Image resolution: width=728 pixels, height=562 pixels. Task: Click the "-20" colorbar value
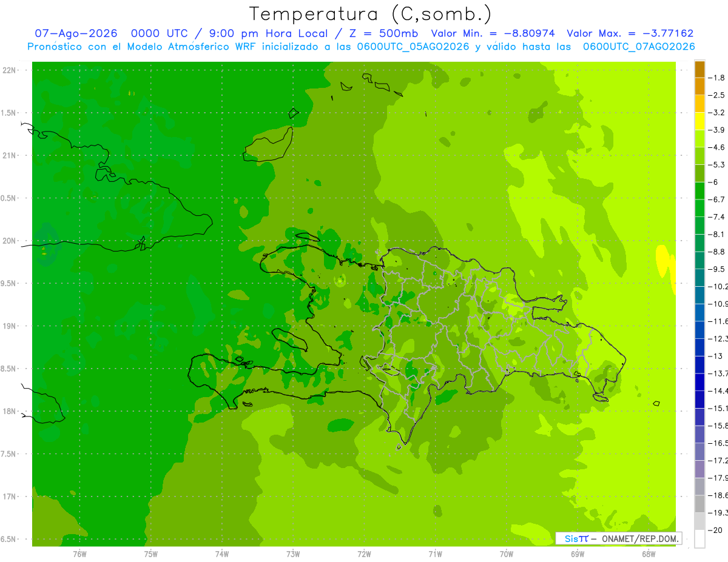click(715, 530)
